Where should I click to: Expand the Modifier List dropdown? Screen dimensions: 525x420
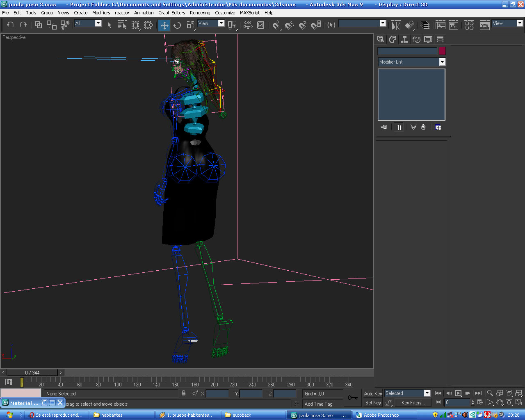[x=442, y=62]
